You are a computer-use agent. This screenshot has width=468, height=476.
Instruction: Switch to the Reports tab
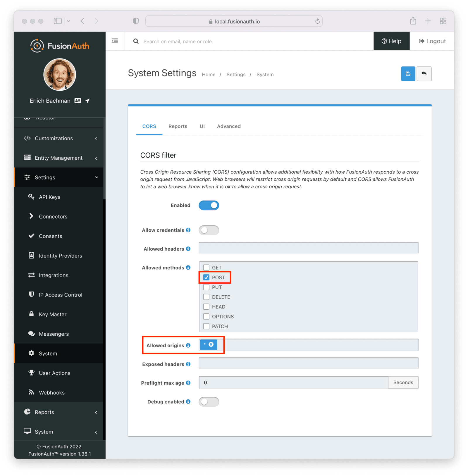point(178,126)
